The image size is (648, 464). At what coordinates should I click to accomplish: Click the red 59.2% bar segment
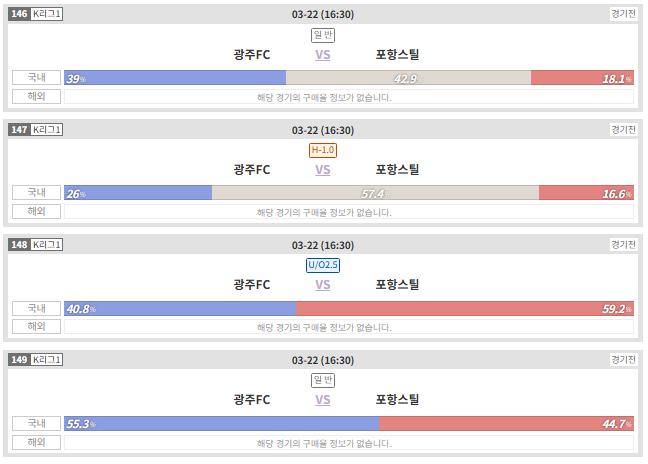[x=465, y=309]
